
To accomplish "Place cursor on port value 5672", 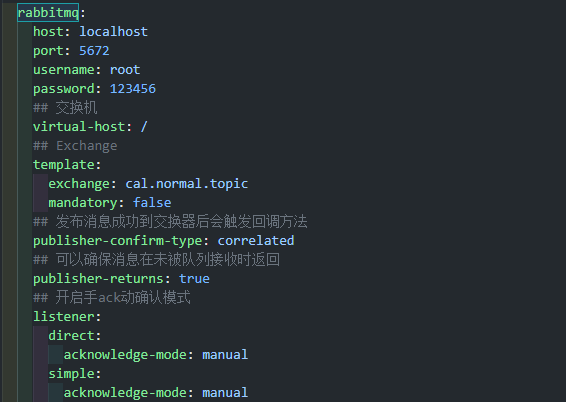I will point(94,51).
